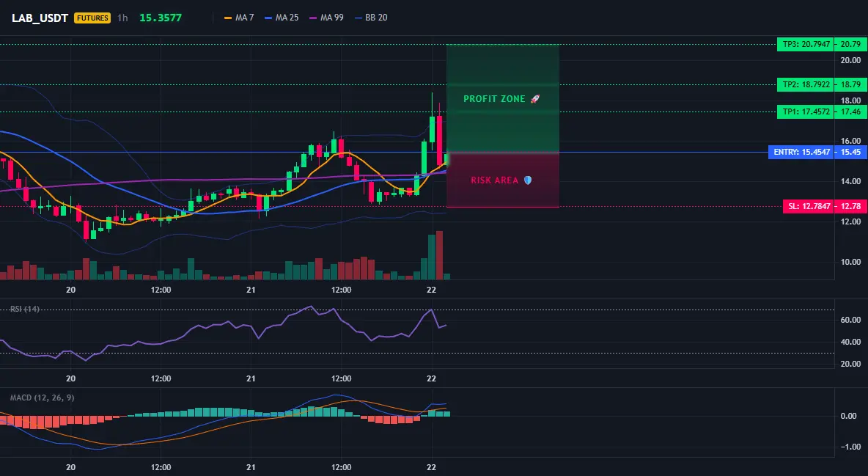This screenshot has width=868, height=476.
Task: Click the -1.00 MACD axis value
Action: pos(851,447)
